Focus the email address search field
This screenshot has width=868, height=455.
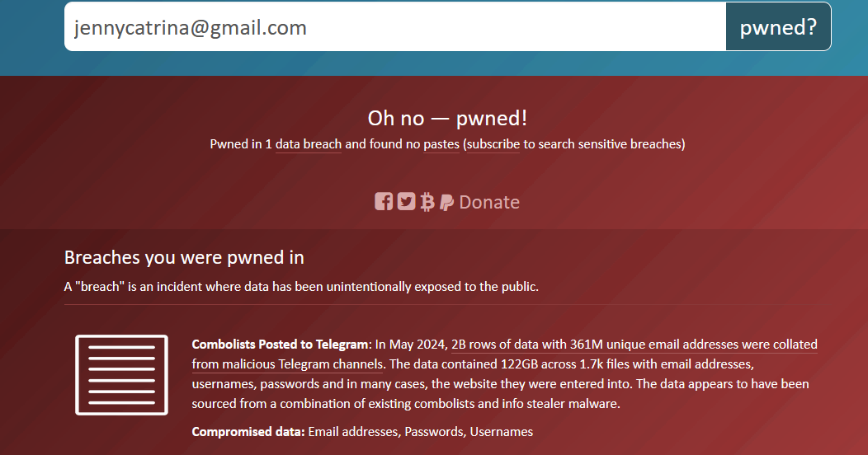pos(394,27)
